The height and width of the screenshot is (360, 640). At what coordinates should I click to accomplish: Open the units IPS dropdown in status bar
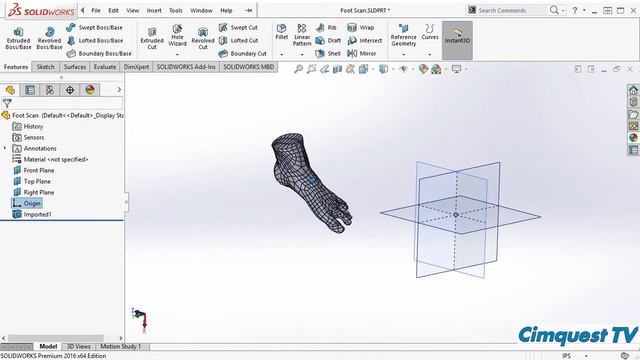click(x=586, y=356)
